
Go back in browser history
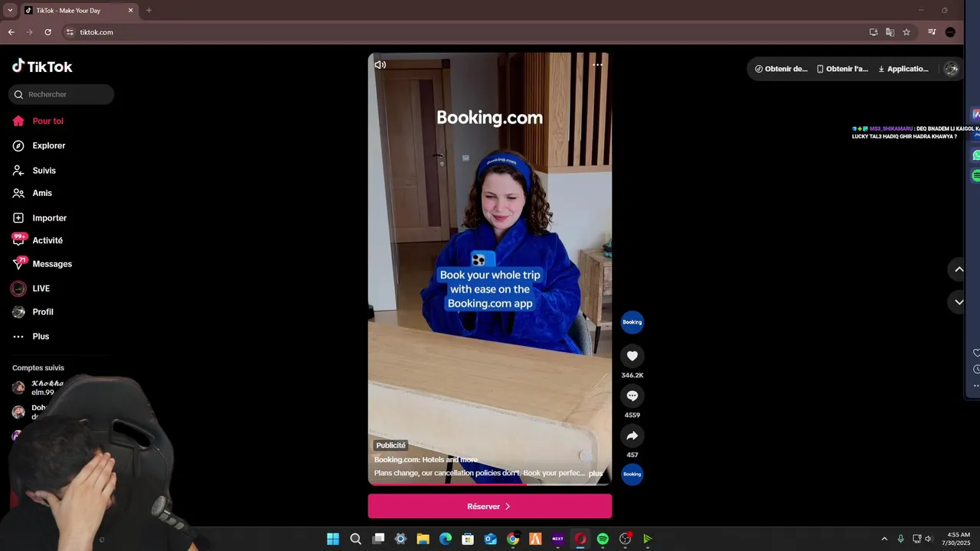click(x=11, y=32)
